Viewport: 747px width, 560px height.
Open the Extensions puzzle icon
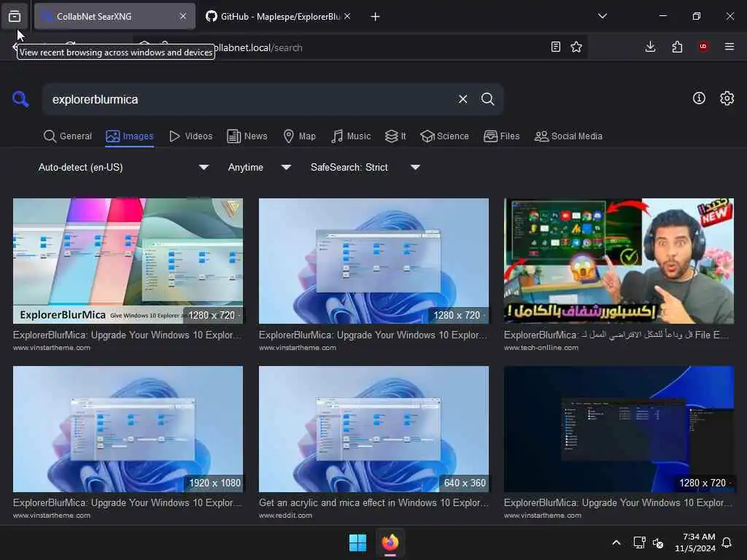pos(677,47)
